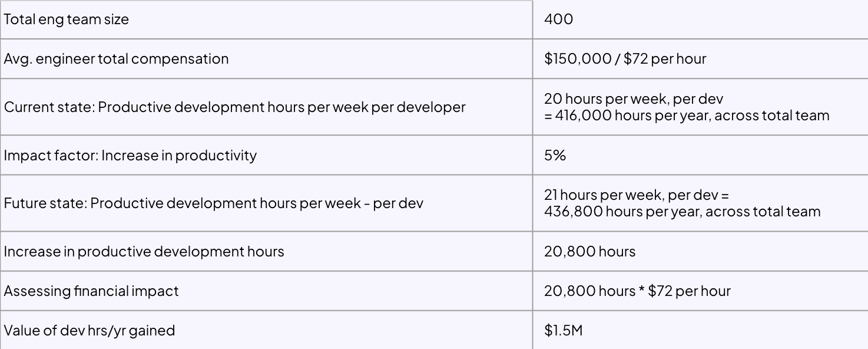Click 'Avg. engineer total compensation' row label
This screenshot has width=868, height=349.
(x=116, y=59)
